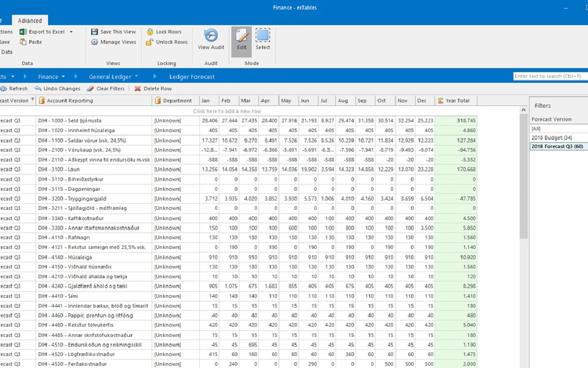Click the Paste clipboard icon
588x368 pixels.
pos(23,42)
